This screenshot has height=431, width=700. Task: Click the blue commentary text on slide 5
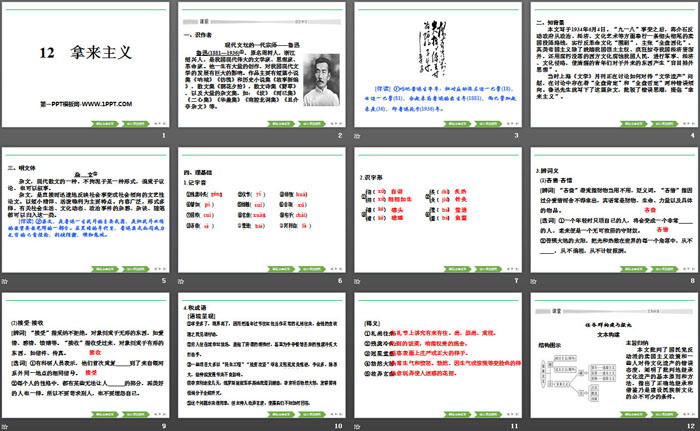coord(86,228)
